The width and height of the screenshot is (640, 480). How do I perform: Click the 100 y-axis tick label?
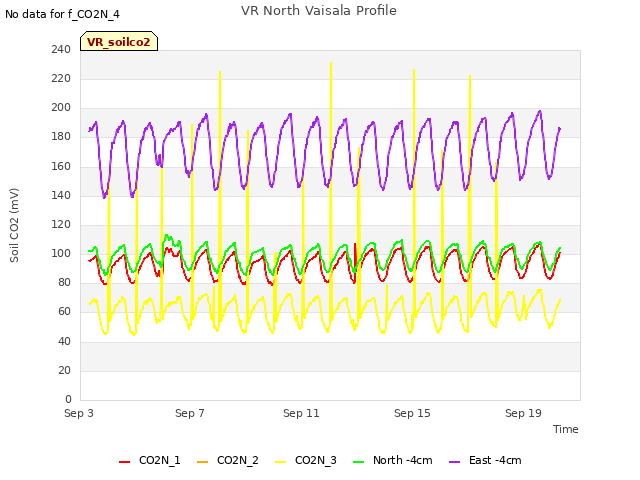pos(61,253)
